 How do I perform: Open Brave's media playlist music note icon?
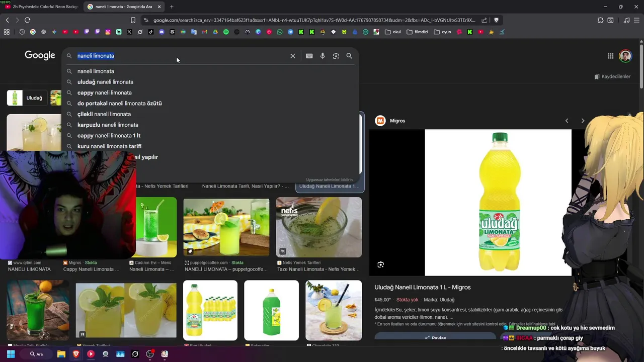(626, 20)
